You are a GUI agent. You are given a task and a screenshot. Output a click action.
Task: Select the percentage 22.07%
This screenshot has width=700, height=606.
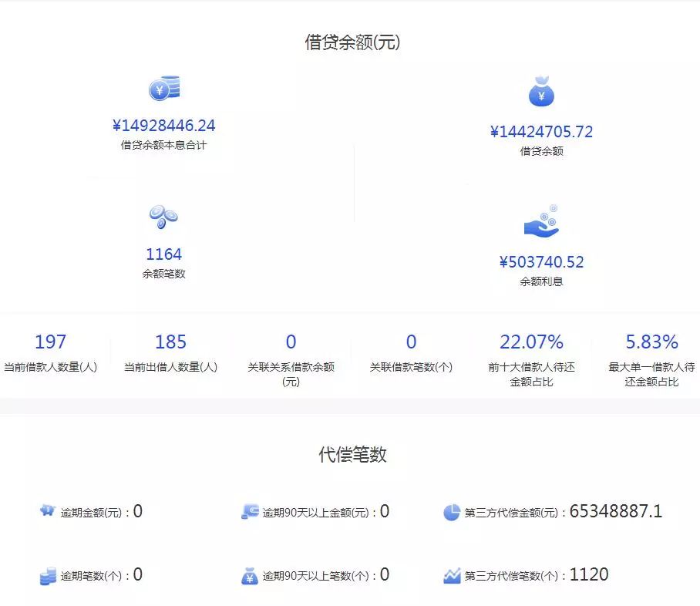coord(531,342)
